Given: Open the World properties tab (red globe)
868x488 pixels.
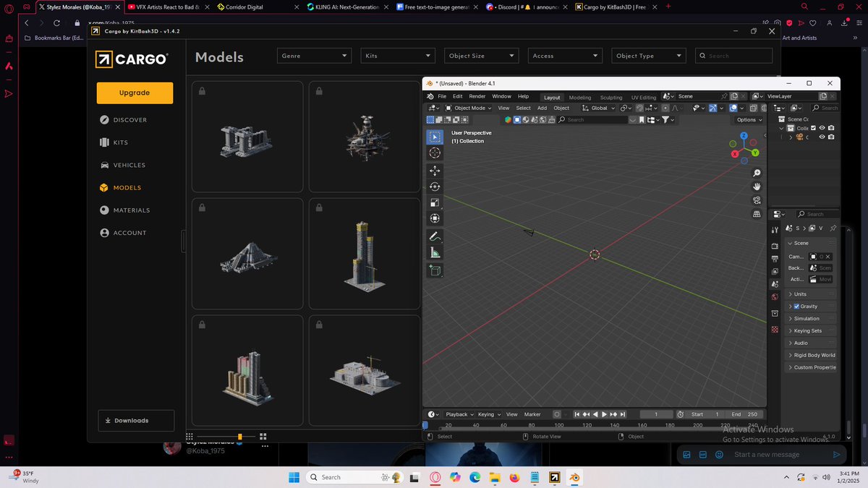Looking at the screenshot, I should [775, 296].
